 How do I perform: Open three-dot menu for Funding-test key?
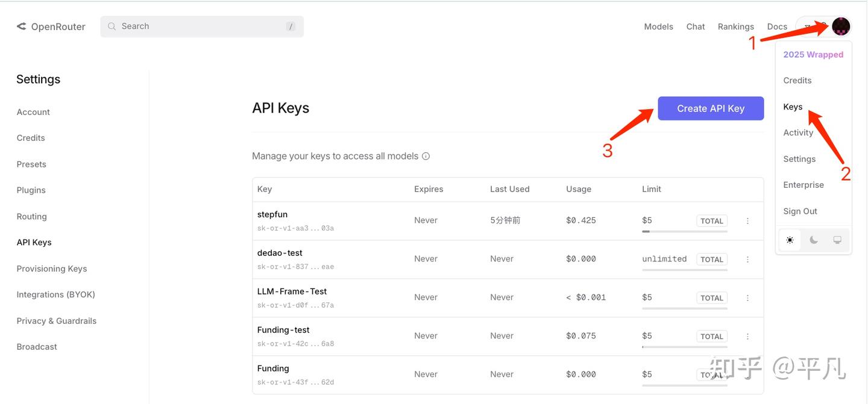coord(747,337)
